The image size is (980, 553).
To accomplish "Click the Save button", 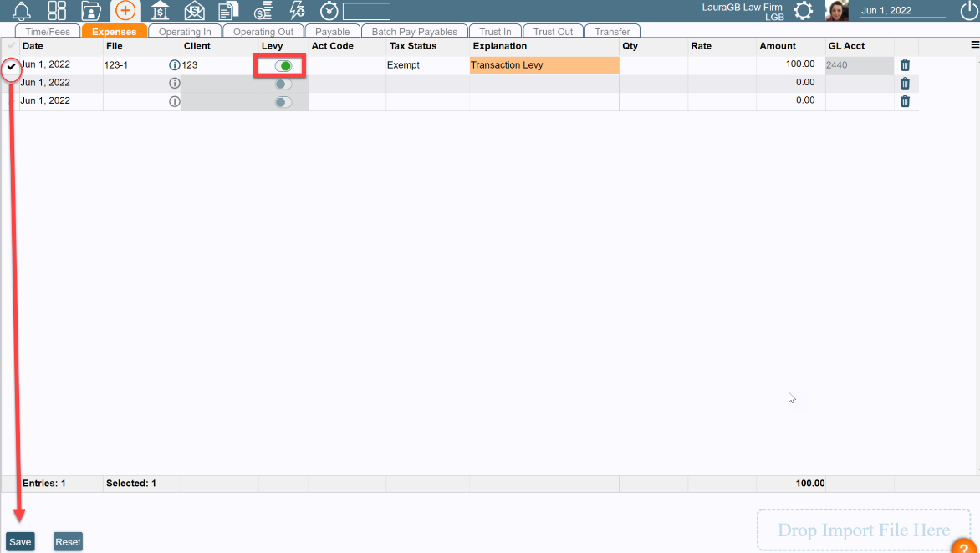I will pyautogui.click(x=19, y=541).
